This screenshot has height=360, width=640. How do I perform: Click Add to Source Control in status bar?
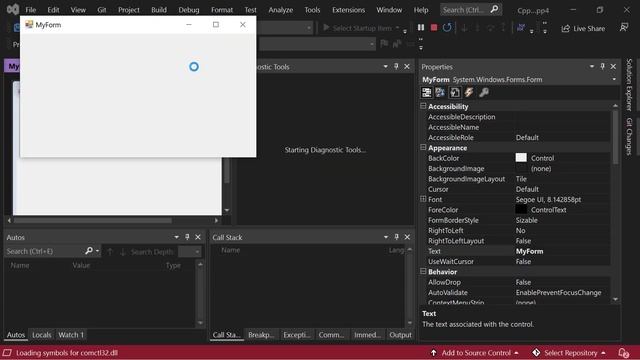474,353
